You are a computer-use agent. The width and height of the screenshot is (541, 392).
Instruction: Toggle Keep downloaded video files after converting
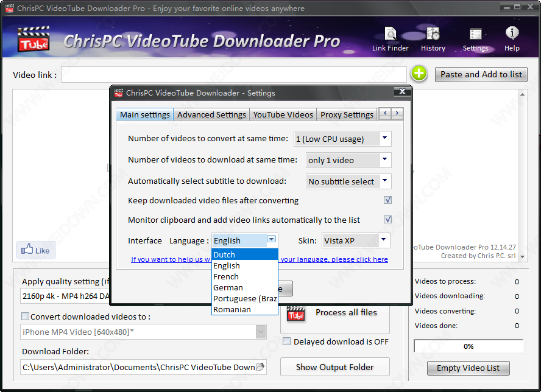click(388, 200)
